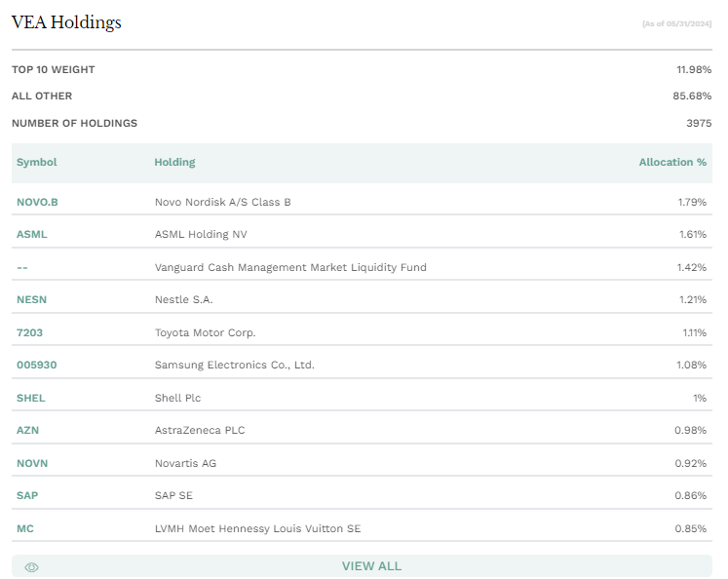Click the -- symbol placeholder in Vanguard row
728x579 pixels.
coord(22,267)
